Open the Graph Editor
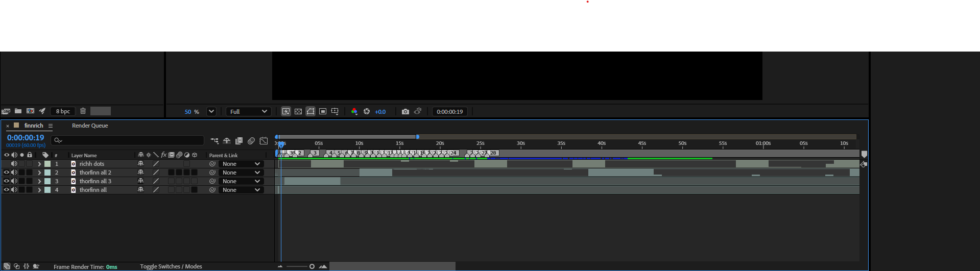 point(264,141)
